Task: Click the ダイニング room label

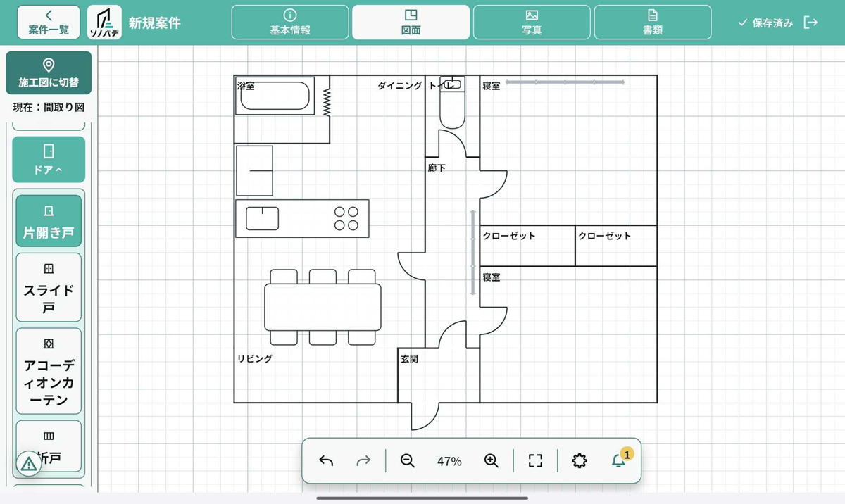Action: (x=400, y=86)
